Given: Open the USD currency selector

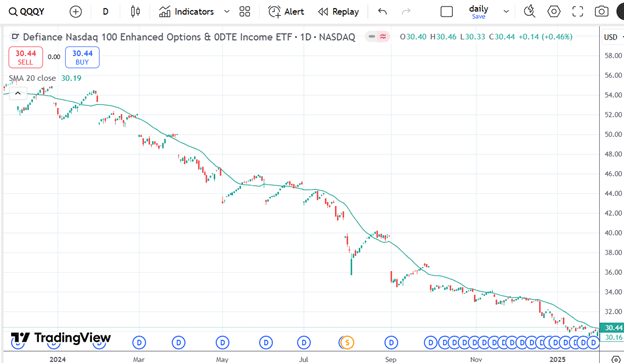Looking at the screenshot, I should [612, 37].
